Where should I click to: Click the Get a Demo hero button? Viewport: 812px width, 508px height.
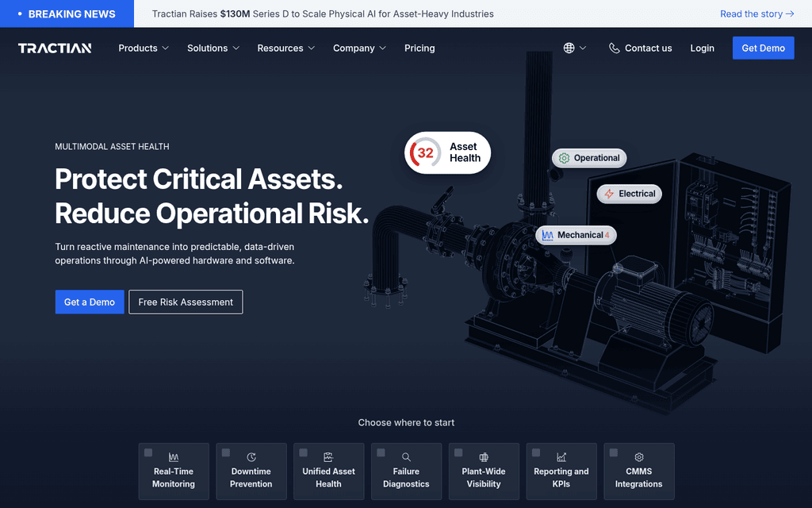(90, 302)
